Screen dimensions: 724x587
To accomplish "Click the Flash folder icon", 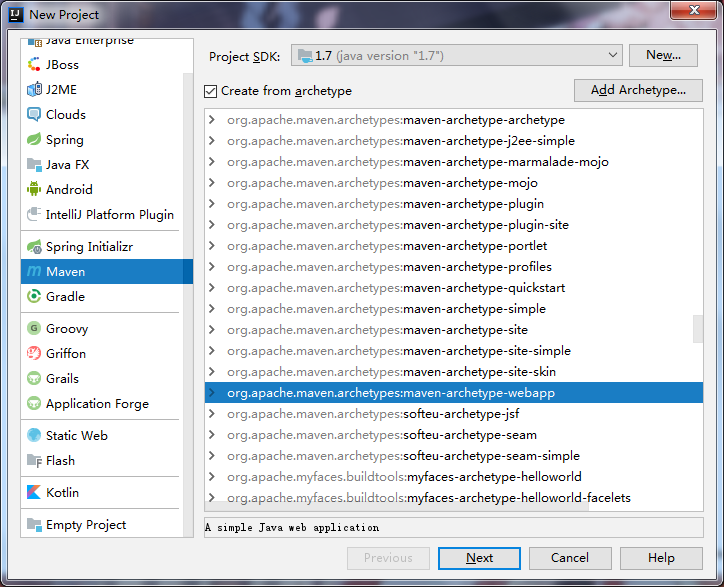I will click(x=34, y=460).
